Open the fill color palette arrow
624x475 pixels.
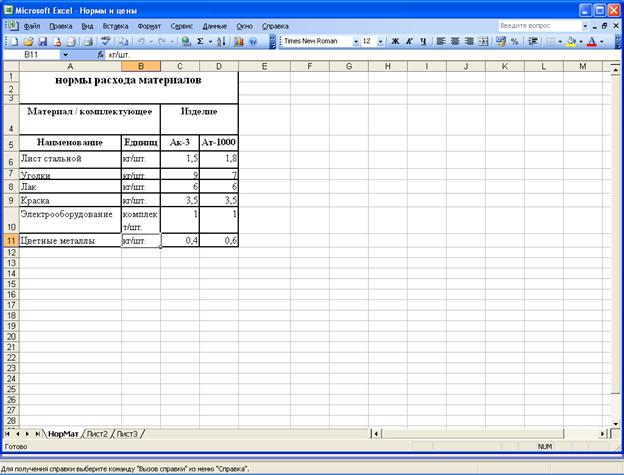pos(581,41)
